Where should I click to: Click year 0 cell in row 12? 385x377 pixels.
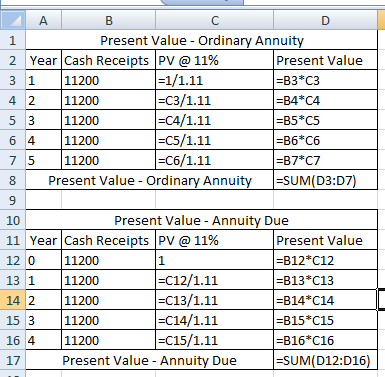pos(44,260)
